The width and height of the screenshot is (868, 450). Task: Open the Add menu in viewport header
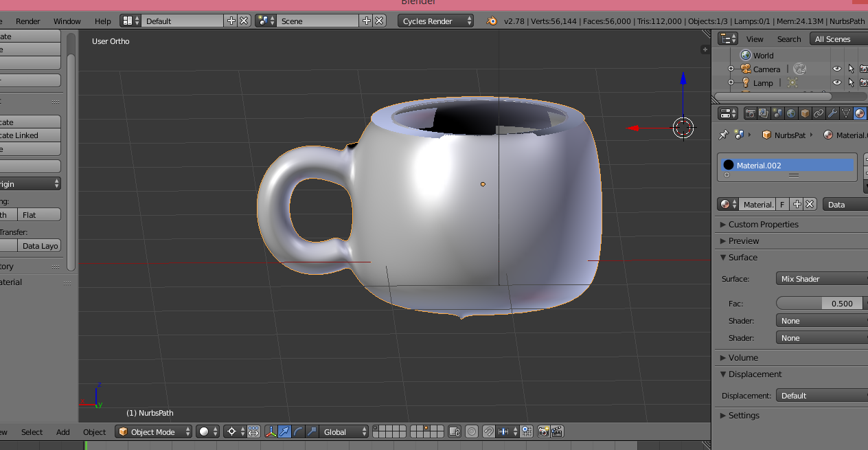pyautogui.click(x=63, y=432)
